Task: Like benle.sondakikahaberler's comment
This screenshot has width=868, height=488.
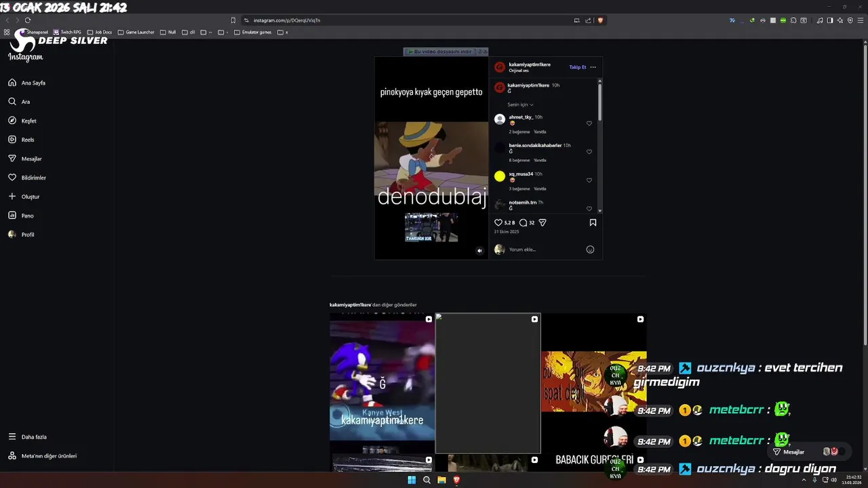Action: click(x=589, y=152)
